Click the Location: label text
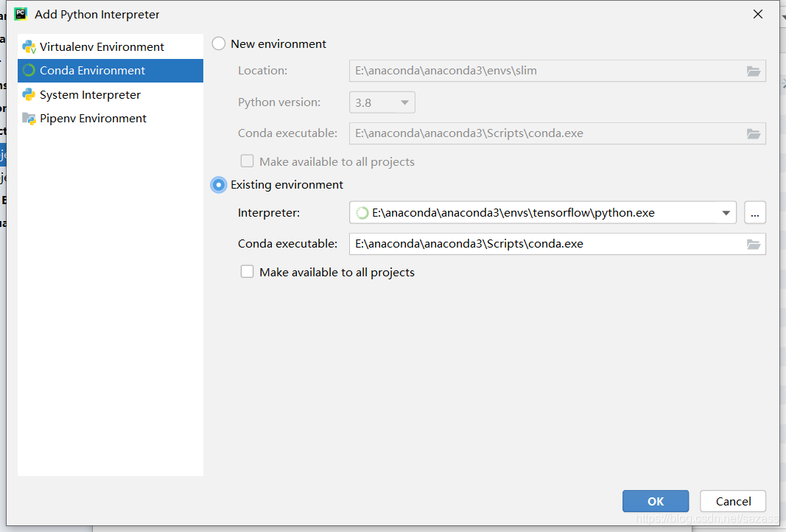 [x=263, y=71]
